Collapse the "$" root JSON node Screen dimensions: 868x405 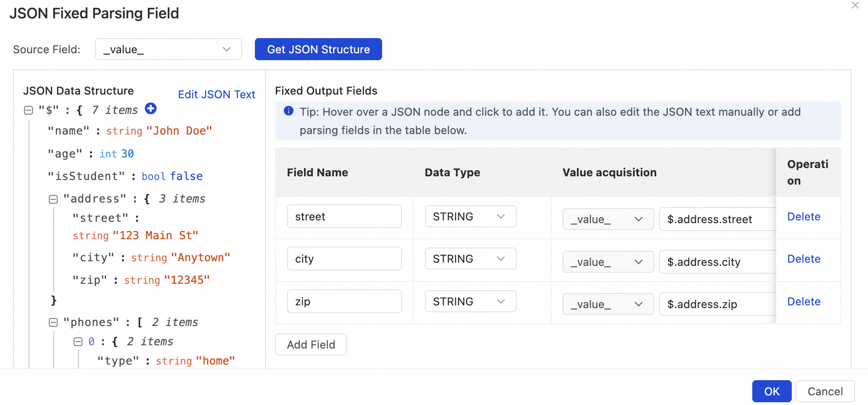pyautogui.click(x=28, y=110)
